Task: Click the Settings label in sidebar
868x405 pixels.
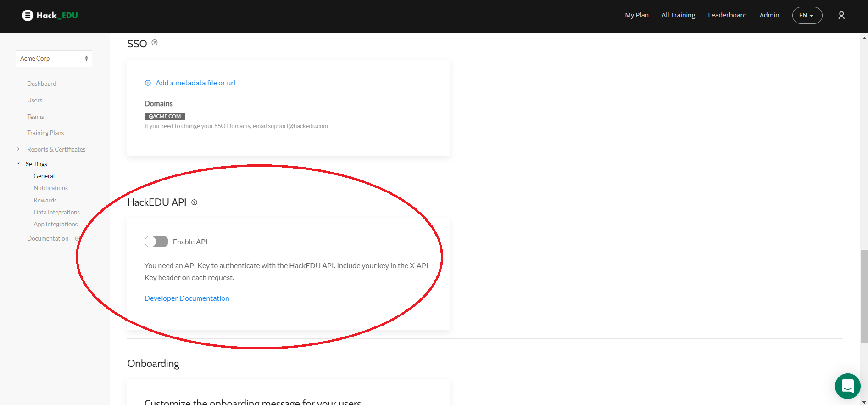Action: 36,164
